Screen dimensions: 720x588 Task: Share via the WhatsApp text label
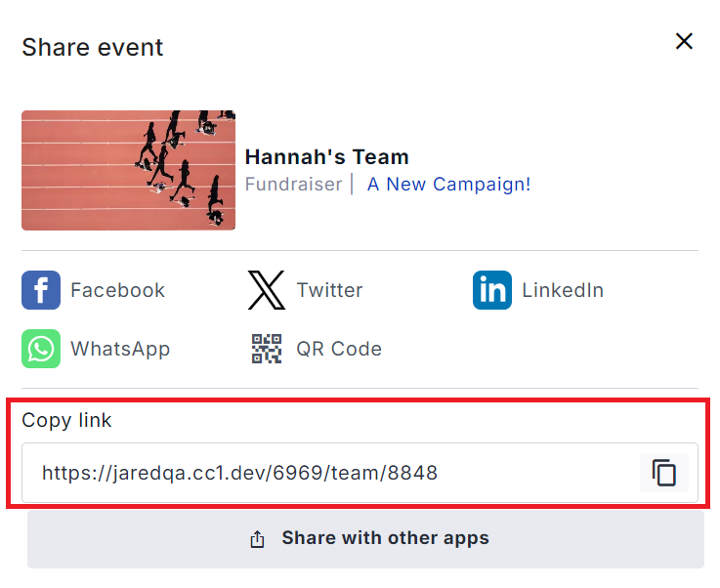click(120, 349)
